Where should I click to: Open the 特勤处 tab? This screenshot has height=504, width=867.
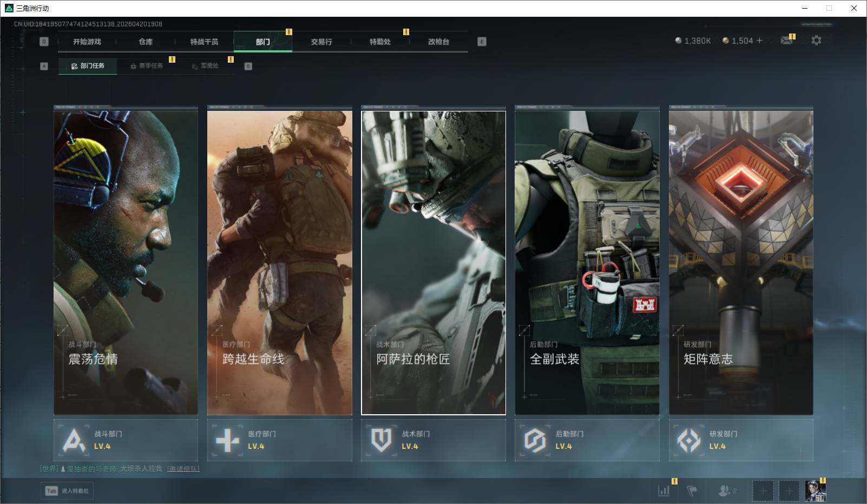(x=380, y=42)
